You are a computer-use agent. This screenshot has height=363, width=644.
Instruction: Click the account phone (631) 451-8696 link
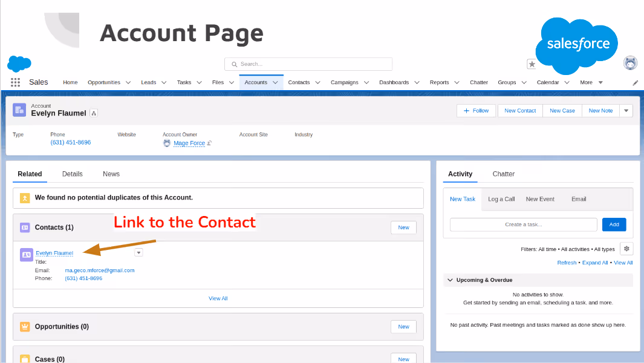(x=71, y=142)
